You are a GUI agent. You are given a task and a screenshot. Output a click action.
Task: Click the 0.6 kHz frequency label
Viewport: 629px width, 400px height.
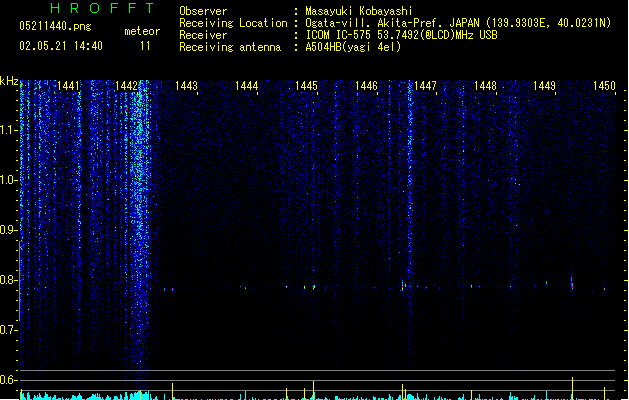tap(8, 380)
